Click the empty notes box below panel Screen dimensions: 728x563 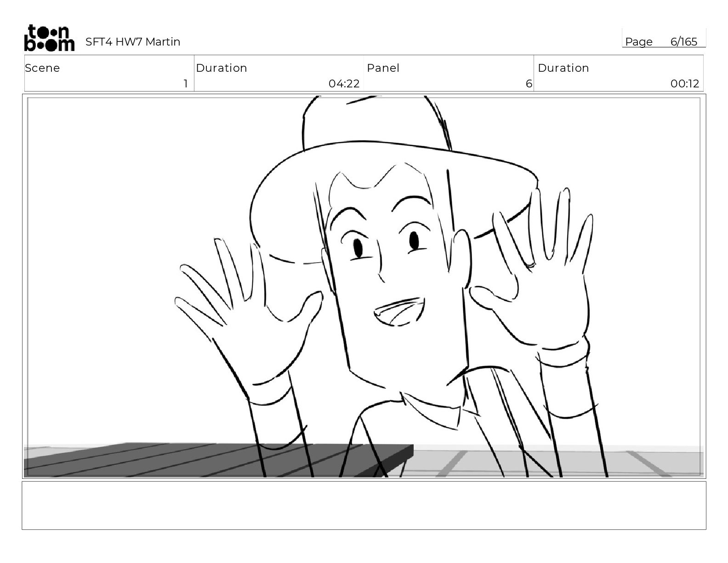coord(364,506)
